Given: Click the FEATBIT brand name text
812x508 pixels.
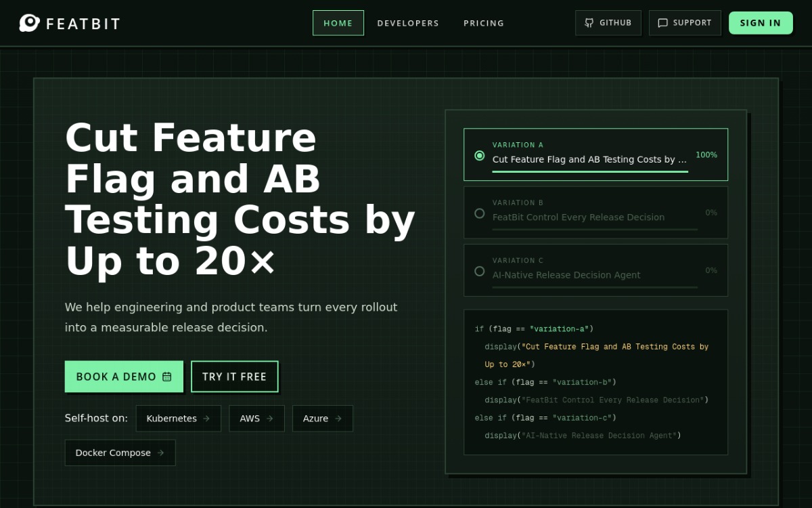Looking at the screenshot, I should click(x=83, y=24).
